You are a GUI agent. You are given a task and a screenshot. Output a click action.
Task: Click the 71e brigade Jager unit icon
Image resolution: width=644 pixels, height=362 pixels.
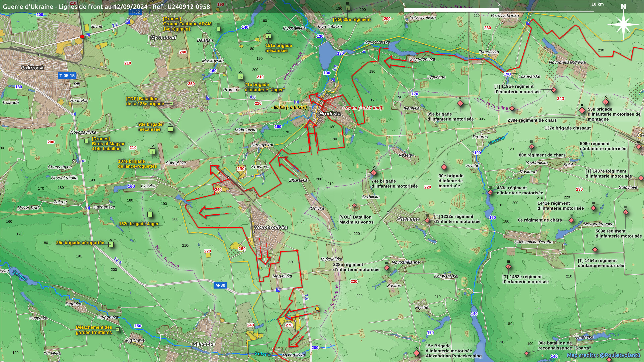click(x=240, y=77)
